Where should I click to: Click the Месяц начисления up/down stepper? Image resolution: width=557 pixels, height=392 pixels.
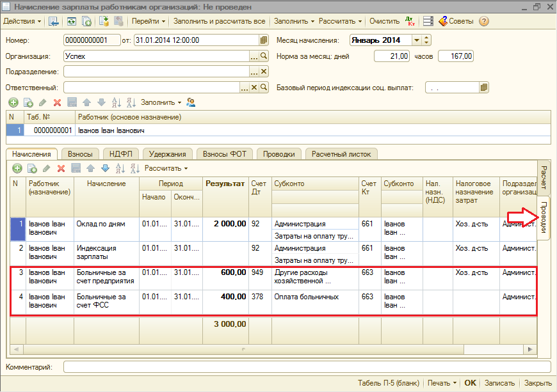[426, 40]
